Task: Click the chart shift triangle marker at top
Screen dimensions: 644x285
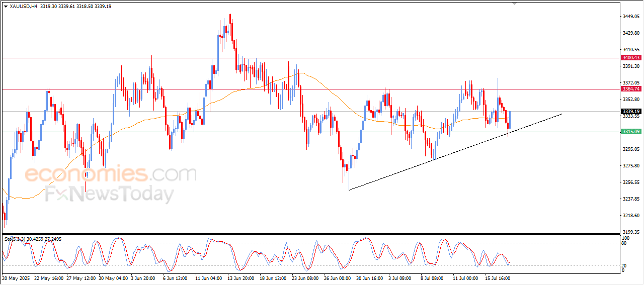Action: click(514, 4)
